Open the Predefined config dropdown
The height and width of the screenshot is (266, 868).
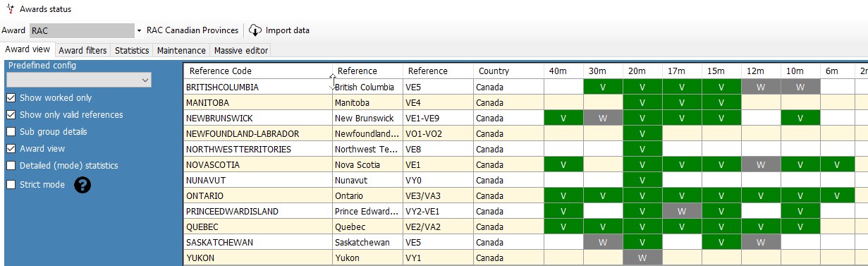(79, 80)
